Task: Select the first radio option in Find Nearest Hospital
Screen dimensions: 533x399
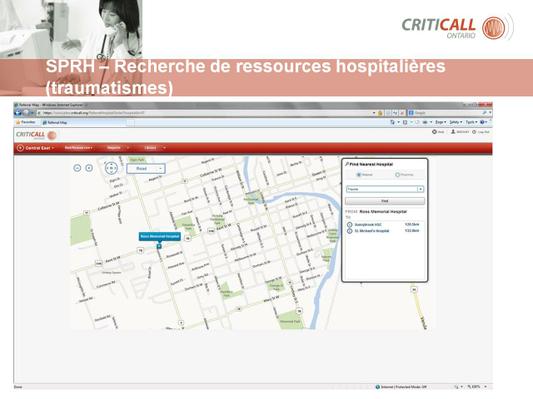Action: [x=359, y=175]
